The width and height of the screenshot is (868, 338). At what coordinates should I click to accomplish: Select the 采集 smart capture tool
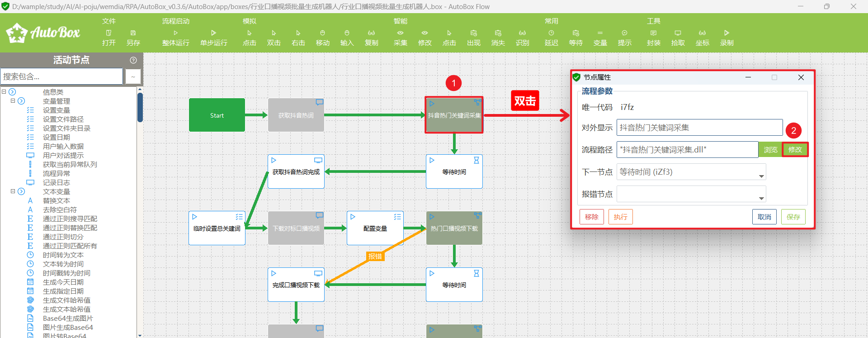click(x=400, y=38)
